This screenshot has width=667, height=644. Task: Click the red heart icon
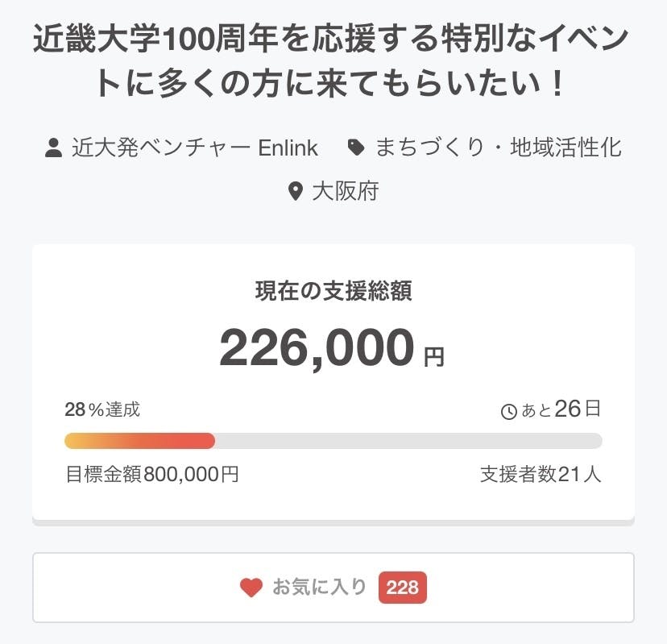tap(251, 588)
